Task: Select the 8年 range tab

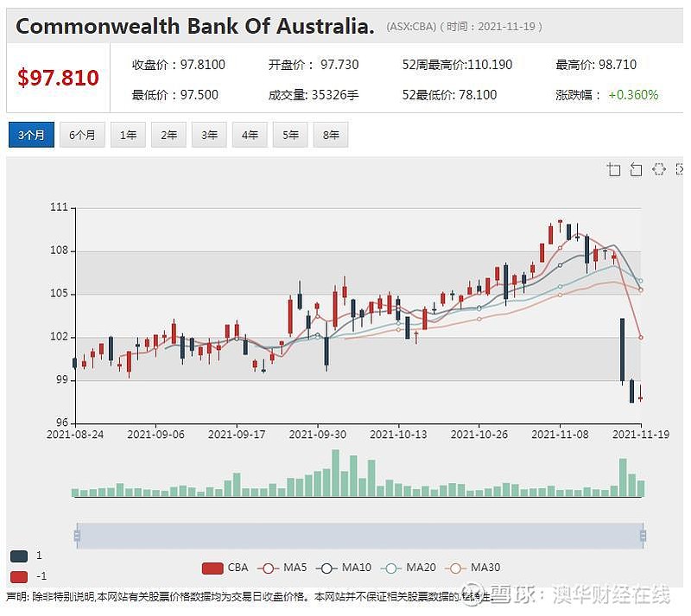Action: [331, 135]
